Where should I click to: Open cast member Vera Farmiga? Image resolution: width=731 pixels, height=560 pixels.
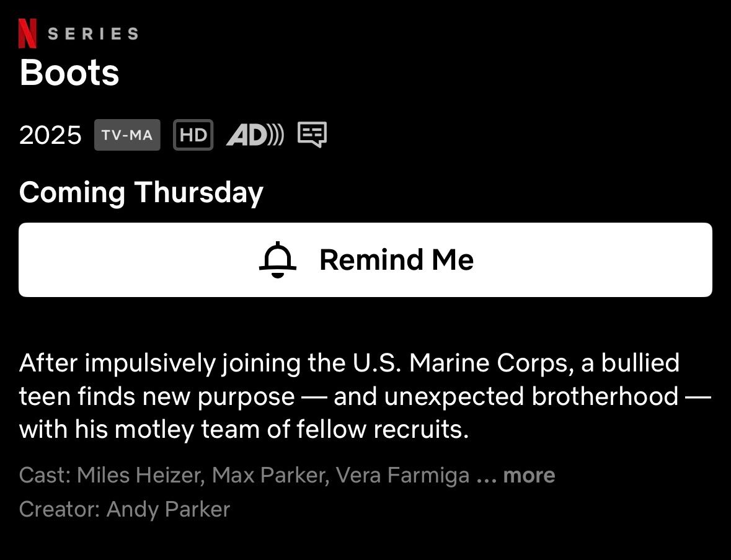(402, 476)
